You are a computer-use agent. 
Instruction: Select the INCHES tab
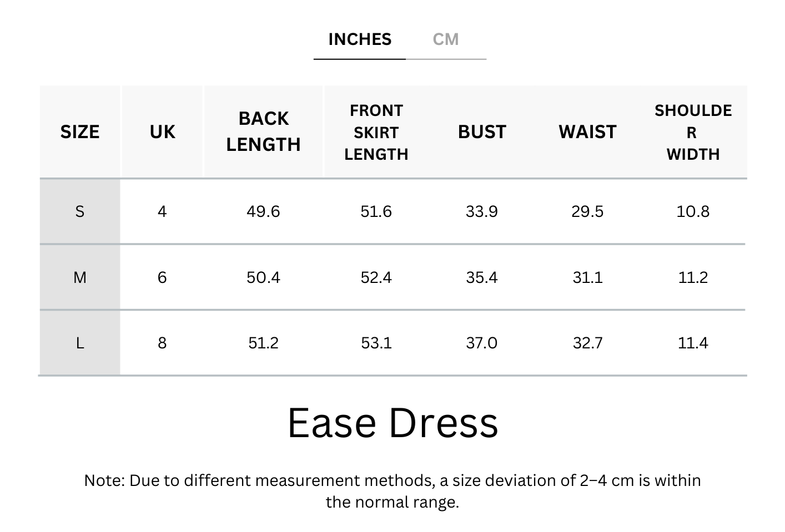360,39
